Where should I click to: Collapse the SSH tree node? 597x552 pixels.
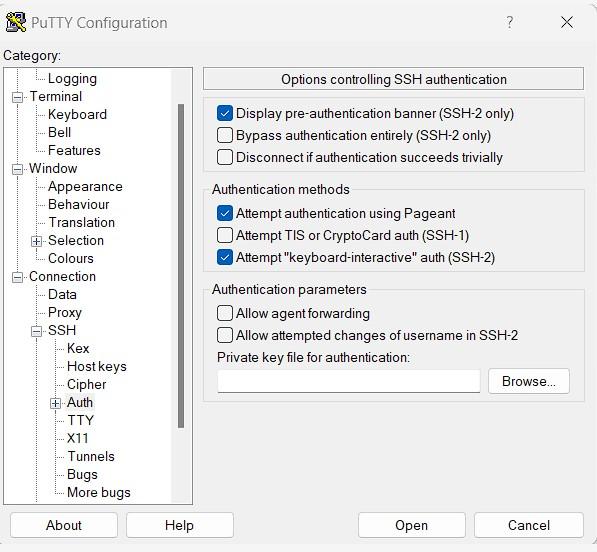click(37, 331)
